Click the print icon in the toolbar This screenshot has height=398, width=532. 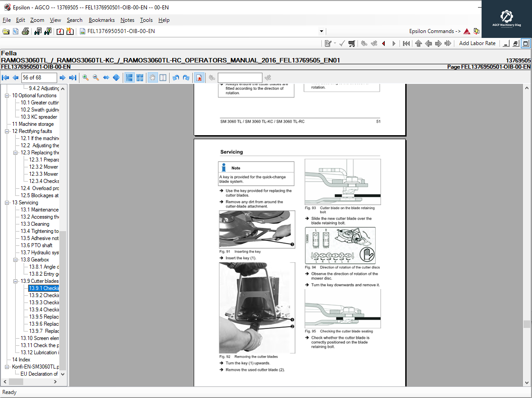point(25,31)
